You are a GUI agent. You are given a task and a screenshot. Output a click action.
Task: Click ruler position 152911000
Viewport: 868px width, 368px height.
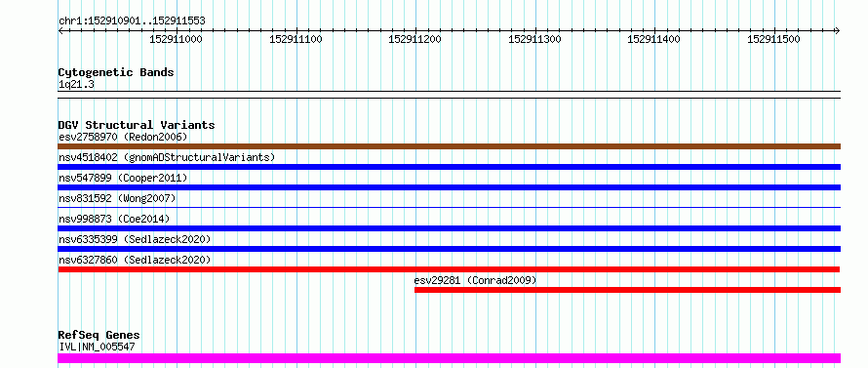(x=176, y=39)
